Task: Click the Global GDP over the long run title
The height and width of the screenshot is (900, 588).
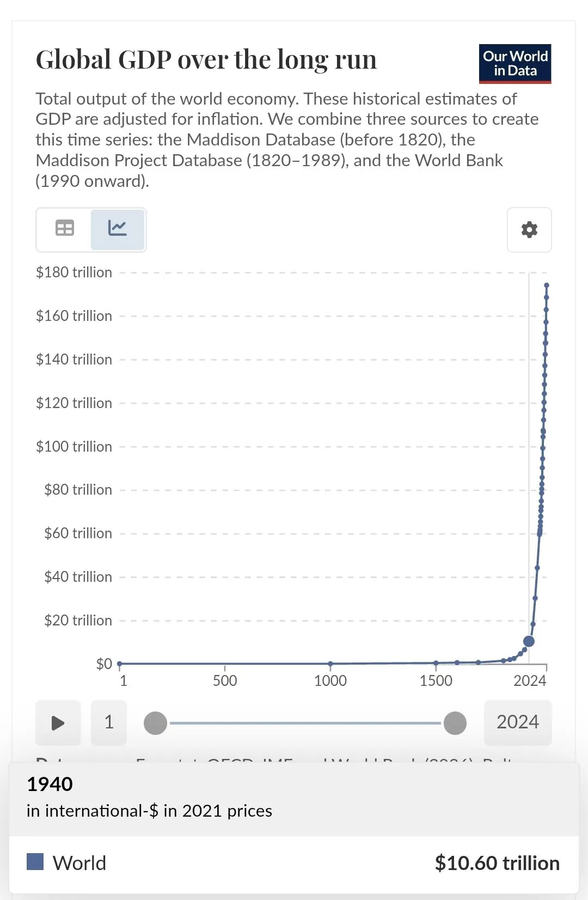Action: 206,59
